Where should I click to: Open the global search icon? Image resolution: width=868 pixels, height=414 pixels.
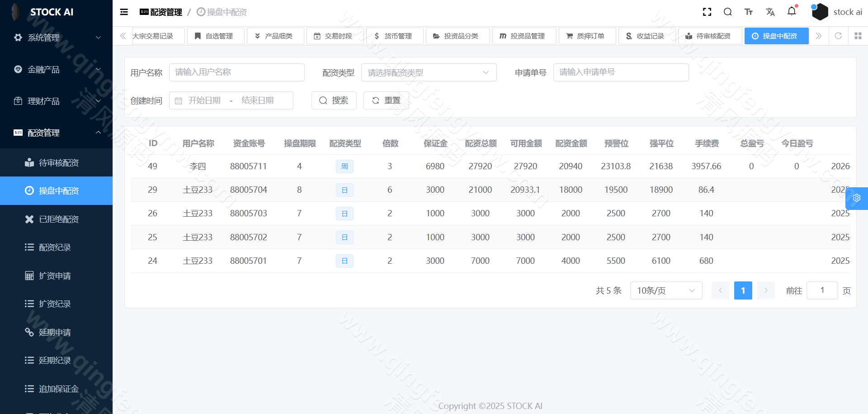click(727, 12)
